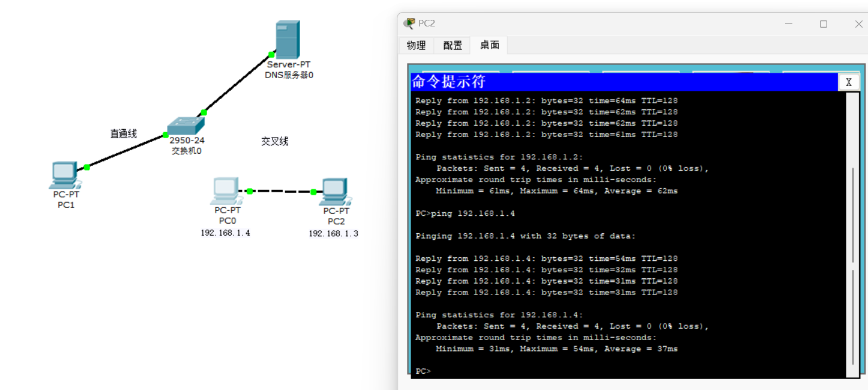This screenshot has width=868, height=390.
Task: Close the PC2 window
Action: 858,24
